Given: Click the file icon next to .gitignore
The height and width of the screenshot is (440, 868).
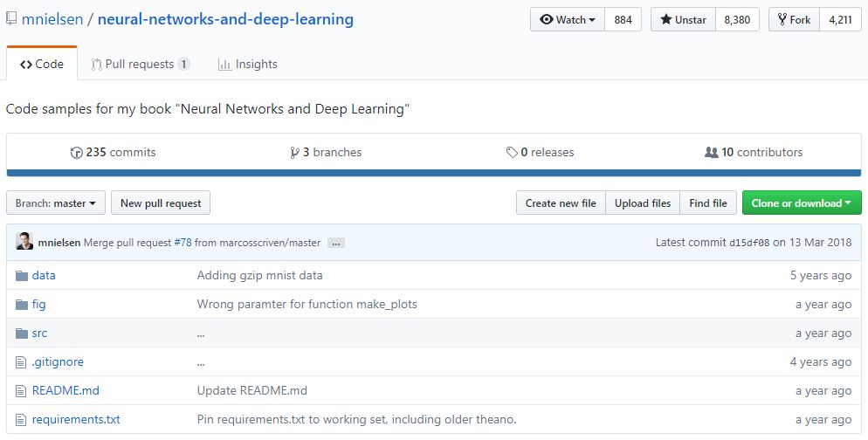Looking at the screenshot, I should pos(21,362).
